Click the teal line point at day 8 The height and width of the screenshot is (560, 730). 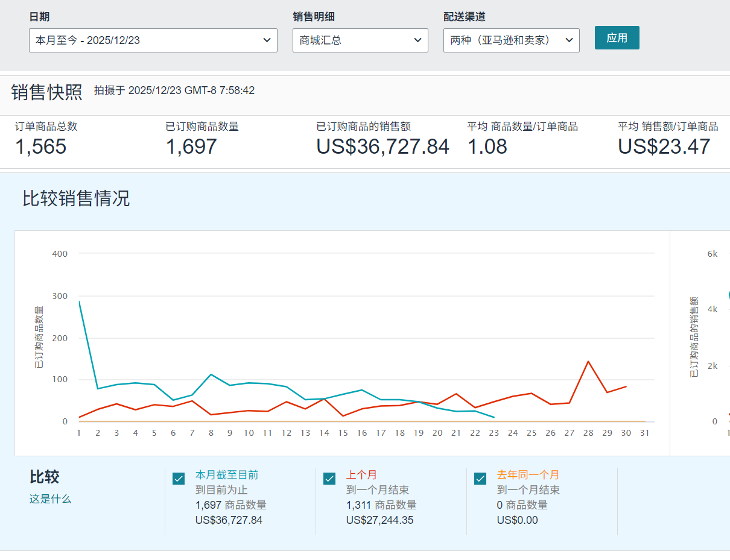211,374
